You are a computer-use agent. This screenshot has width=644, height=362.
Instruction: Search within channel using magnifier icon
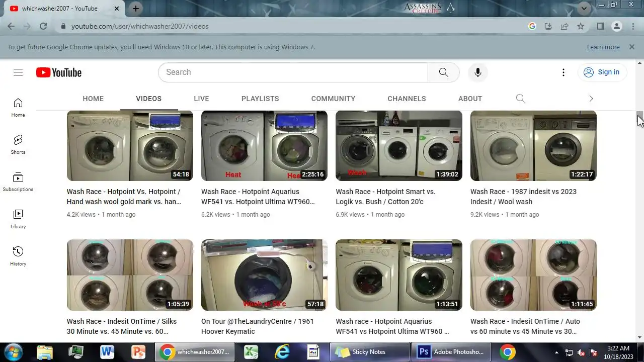coord(520,99)
